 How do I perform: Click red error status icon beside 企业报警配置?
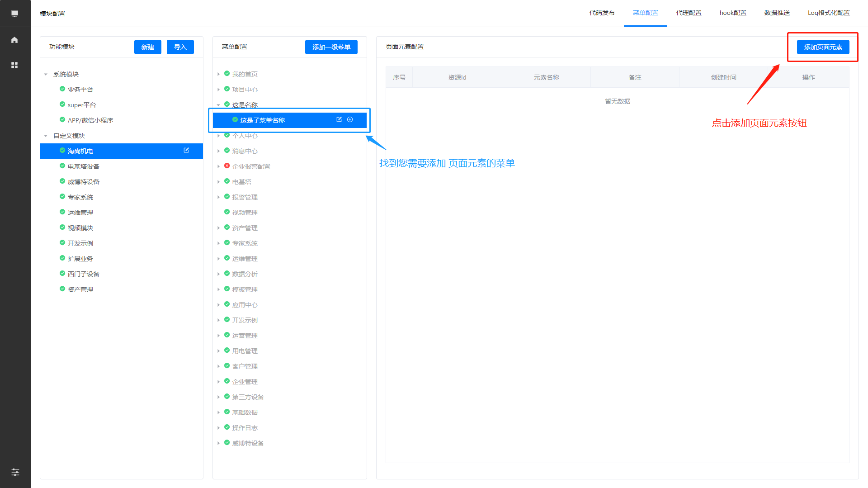coord(227,166)
